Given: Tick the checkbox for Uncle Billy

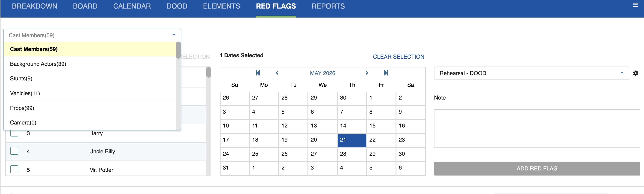Looking at the screenshot, I should click(x=14, y=151).
